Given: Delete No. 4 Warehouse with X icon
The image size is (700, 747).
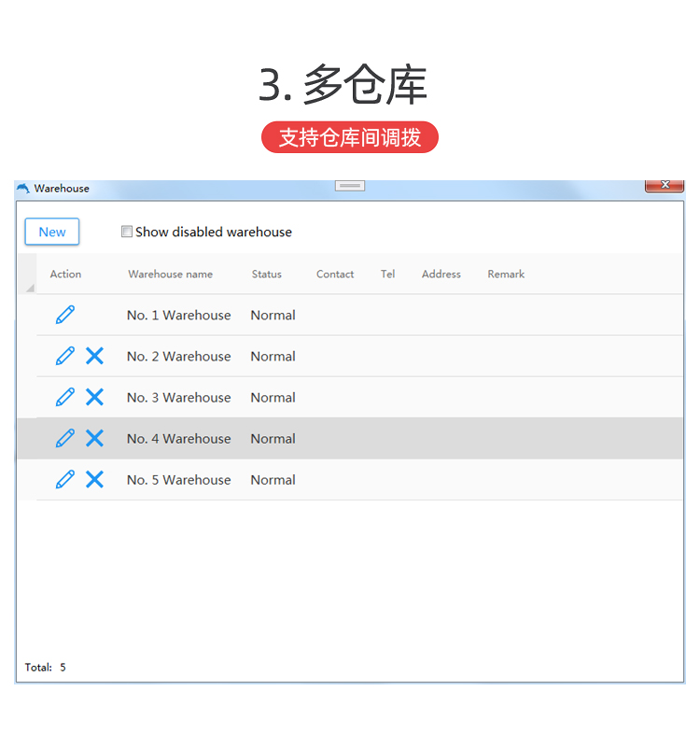Looking at the screenshot, I should (x=94, y=438).
